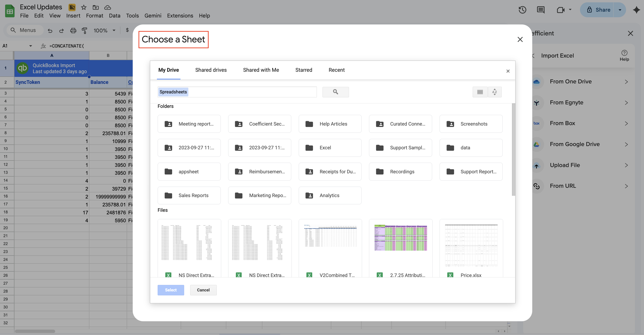Switch to the Shared with Me tab
This screenshot has width=644, height=335.
(261, 70)
